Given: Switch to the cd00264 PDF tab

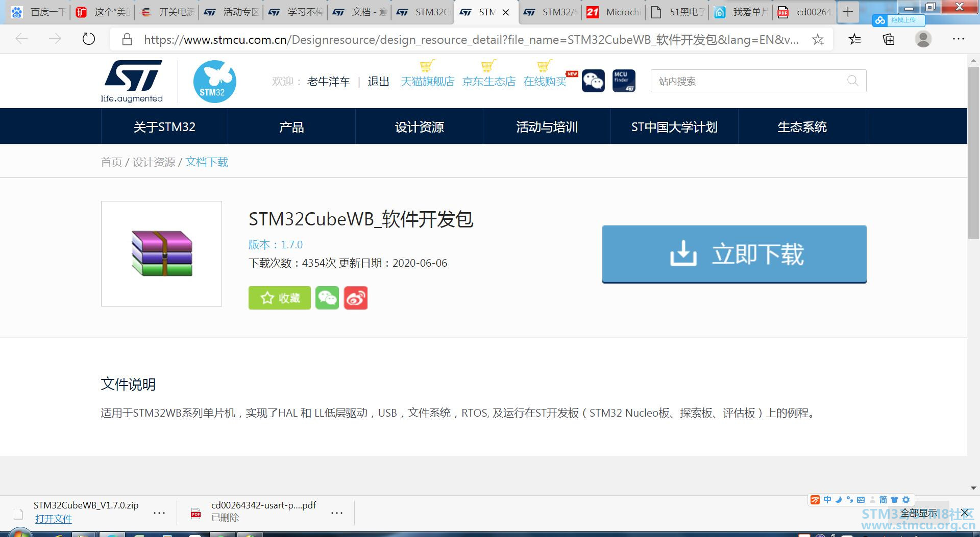Looking at the screenshot, I should (804, 12).
